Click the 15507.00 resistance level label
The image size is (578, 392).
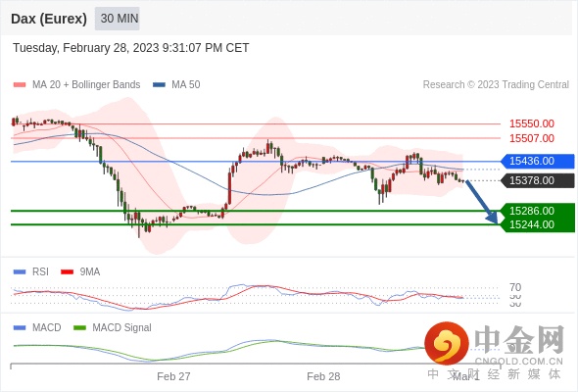click(532, 138)
